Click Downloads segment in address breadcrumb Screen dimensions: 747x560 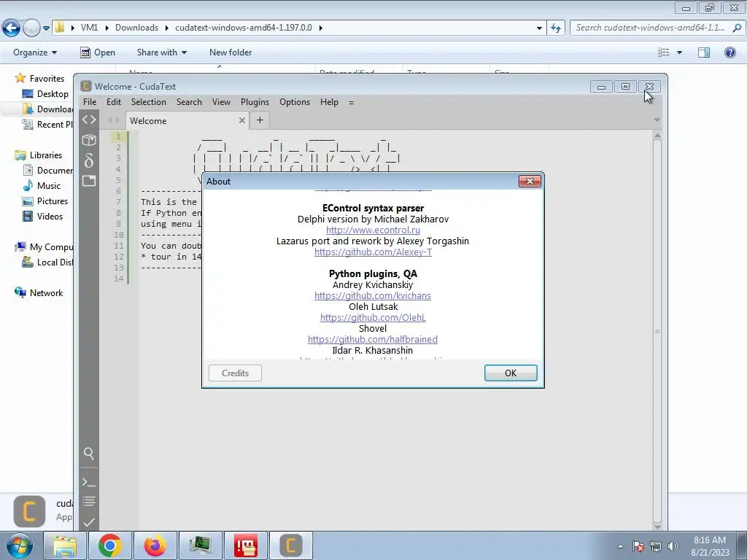(x=136, y=28)
